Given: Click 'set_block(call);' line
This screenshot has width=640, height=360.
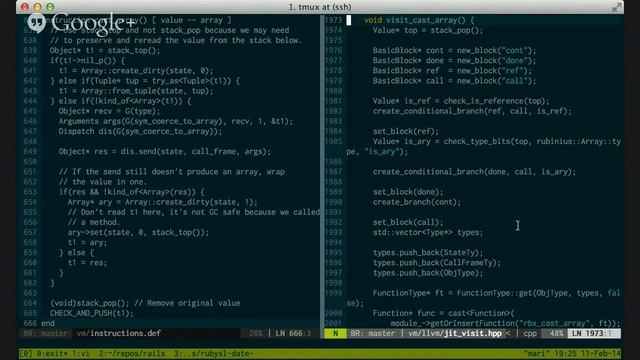Looking at the screenshot, I should 408,222.
